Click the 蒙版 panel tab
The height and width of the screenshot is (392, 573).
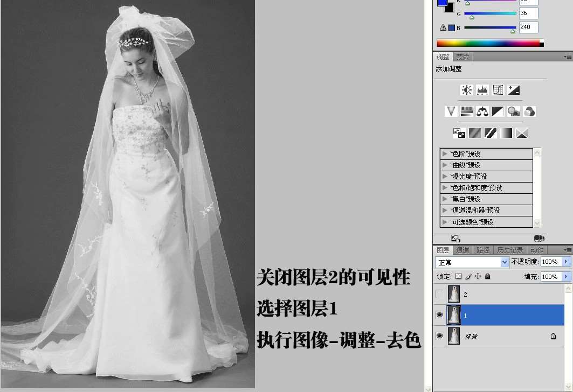pyautogui.click(x=462, y=57)
